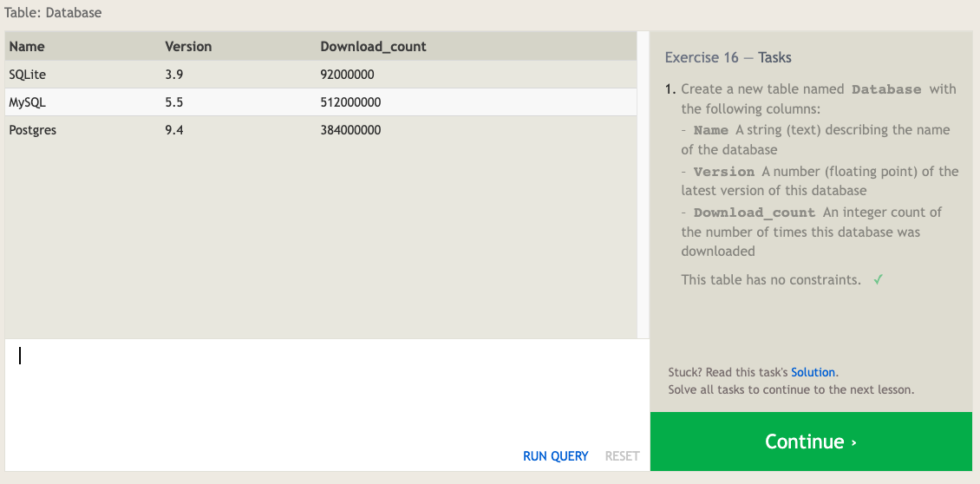Open the task's Solution link
The width and height of the screenshot is (980, 484).
(813, 372)
